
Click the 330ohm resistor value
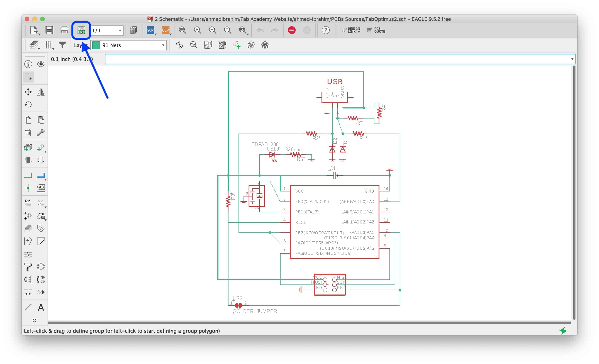pyautogui.click(x=294, y=150)
